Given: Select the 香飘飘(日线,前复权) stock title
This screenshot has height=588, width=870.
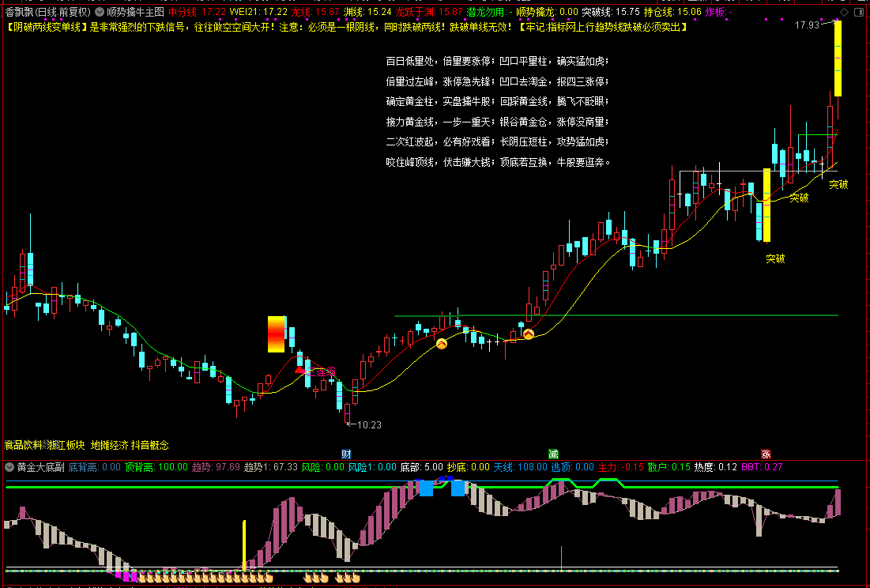Looking at the screenshot, I should click(47, 12).
